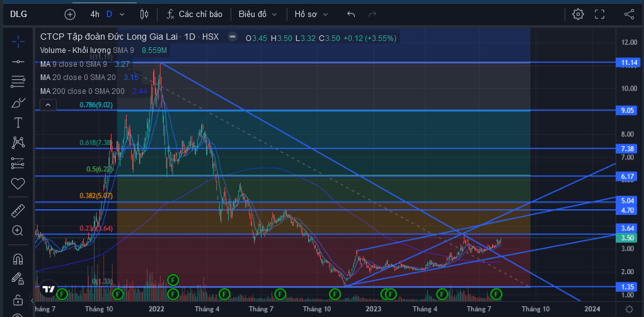Click the 1.35 price line label
644x317 pixels.
pyautogui.click(x=628, y=287)
